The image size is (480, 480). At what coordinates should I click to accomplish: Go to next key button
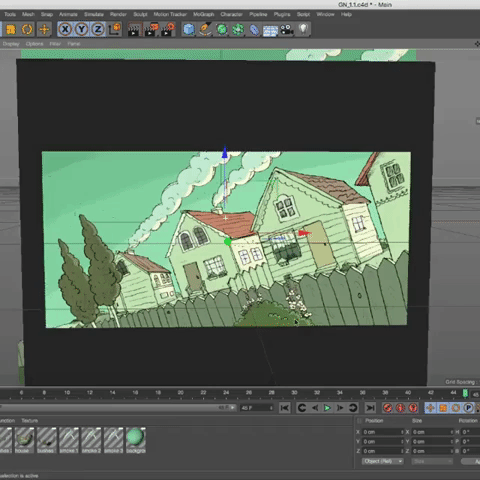(353, 408)
